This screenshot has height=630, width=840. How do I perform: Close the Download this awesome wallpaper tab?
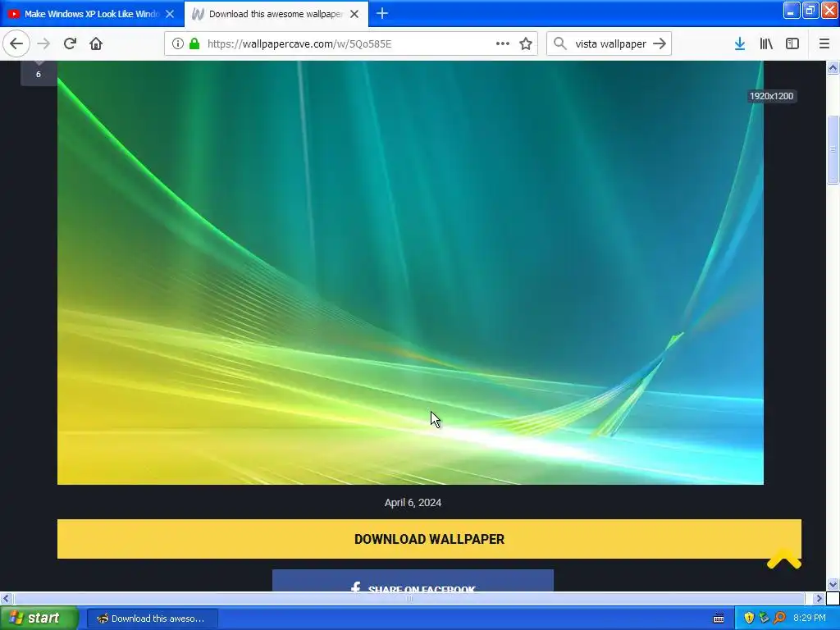pos(354,14)
